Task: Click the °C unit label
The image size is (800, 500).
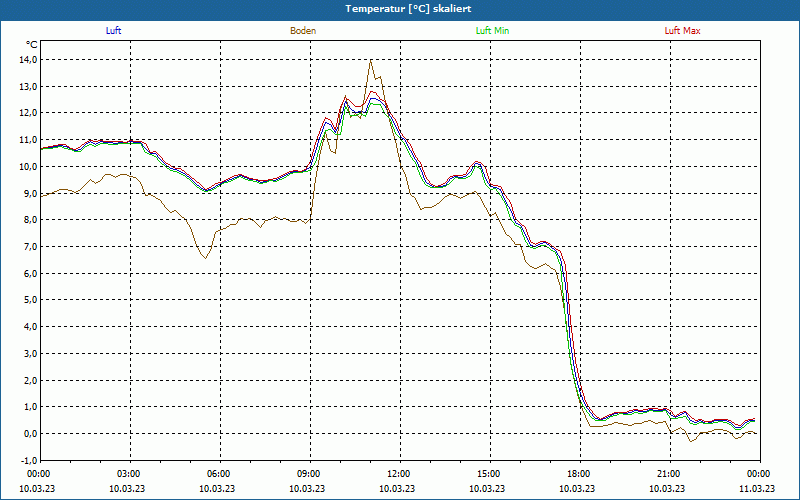Action: point(32,45)
